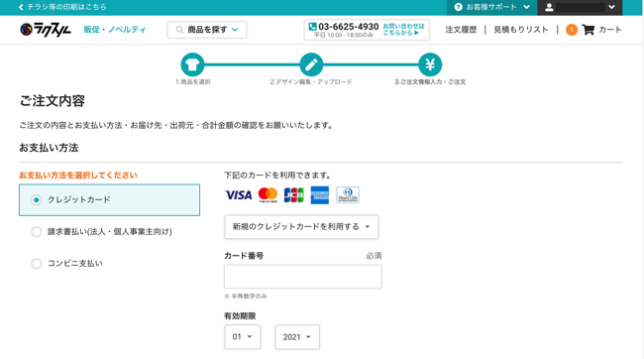Viewport: 644px width, 359px height.
Task: Click チラシ等の印刷はこちら link
Action: click(x=66, y=7)
